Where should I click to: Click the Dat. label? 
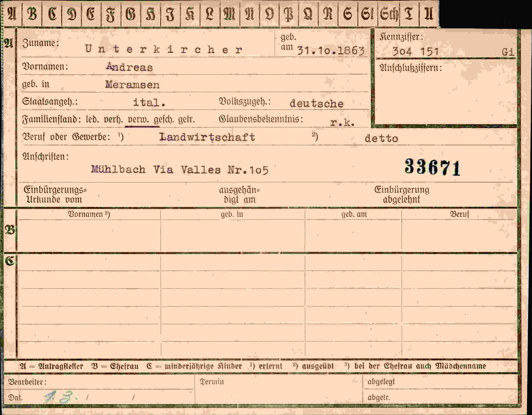coord(15,398)
